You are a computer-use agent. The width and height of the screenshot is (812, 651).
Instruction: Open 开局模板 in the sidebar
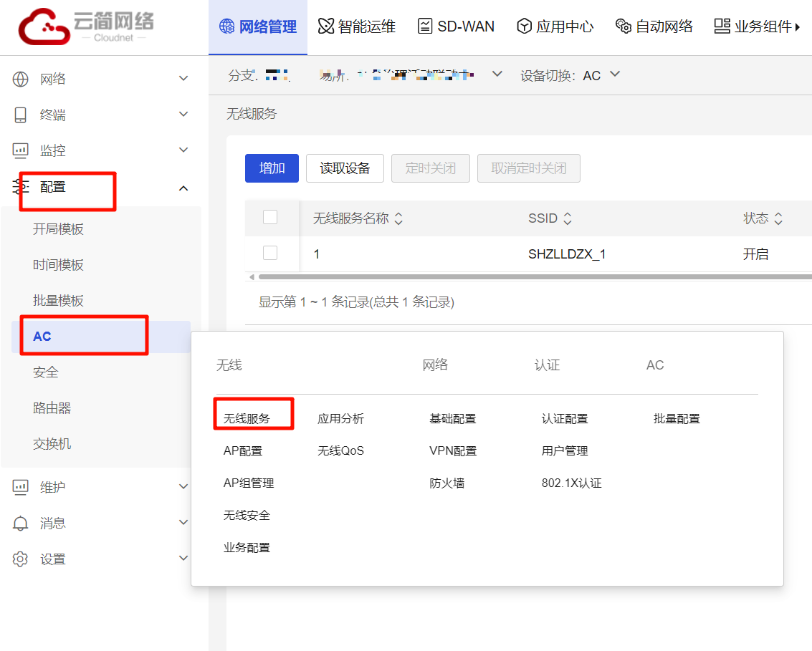(58, 229)
